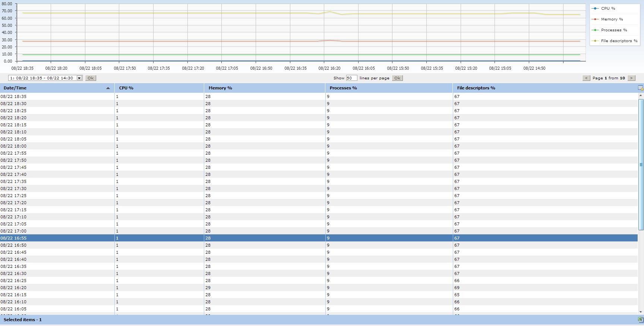Click the Excel export icon

click(x=640, y=320)
